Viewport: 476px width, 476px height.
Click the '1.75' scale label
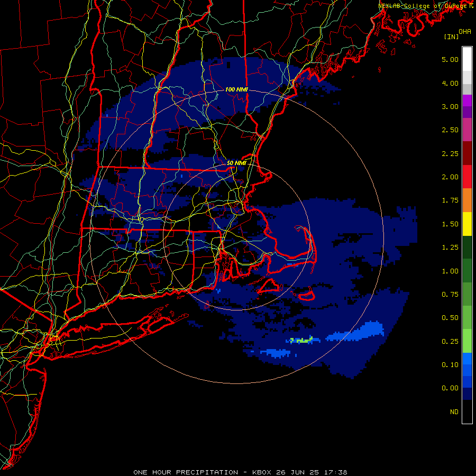click(x=450, y=200)
